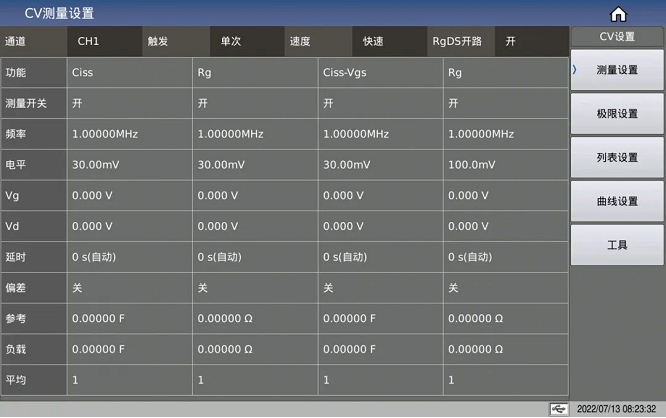Select the fourth-column 功能 cell Rg
Screen dimensions: 666x418
click(506, 73)
